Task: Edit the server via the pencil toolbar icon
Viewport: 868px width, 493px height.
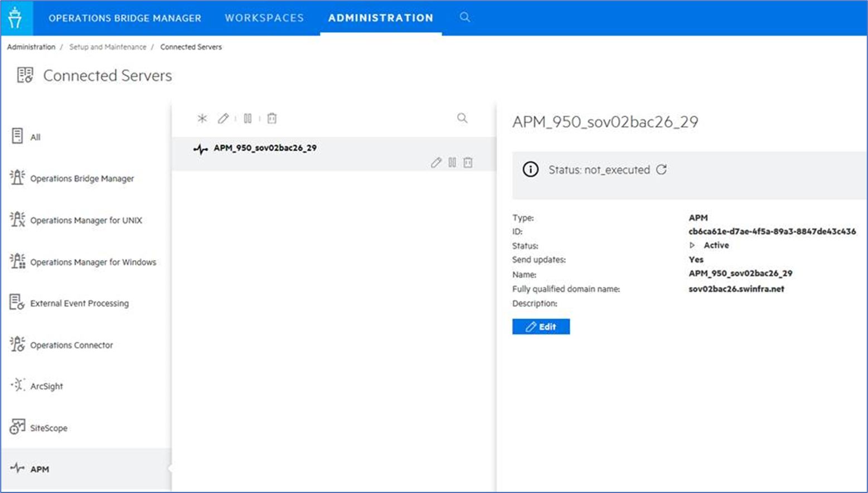Action: click(223, 118)
